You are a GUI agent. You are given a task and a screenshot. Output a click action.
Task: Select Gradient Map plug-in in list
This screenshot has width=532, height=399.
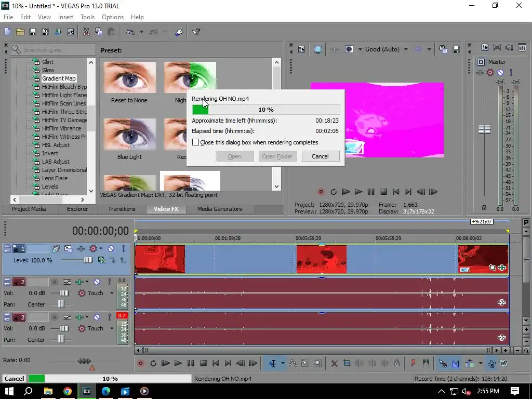(x=59, y=78)
